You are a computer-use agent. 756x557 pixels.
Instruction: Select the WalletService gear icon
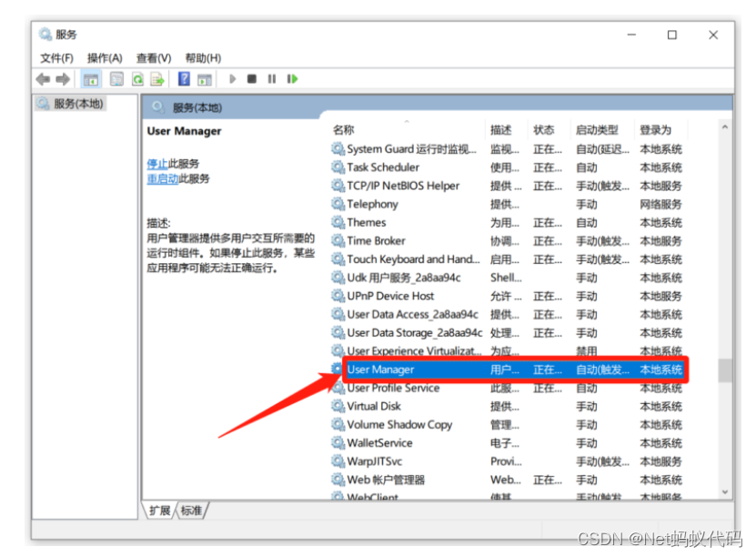point(338,442)
